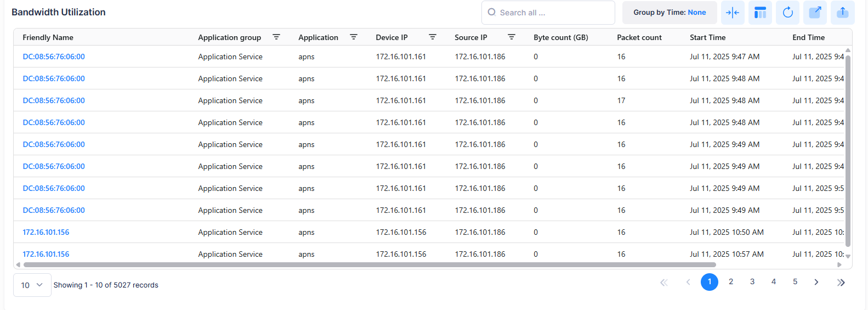The height and width of the screenshot is (310, 868).
Task: Open the column chooser table icon
Action: 760,13
